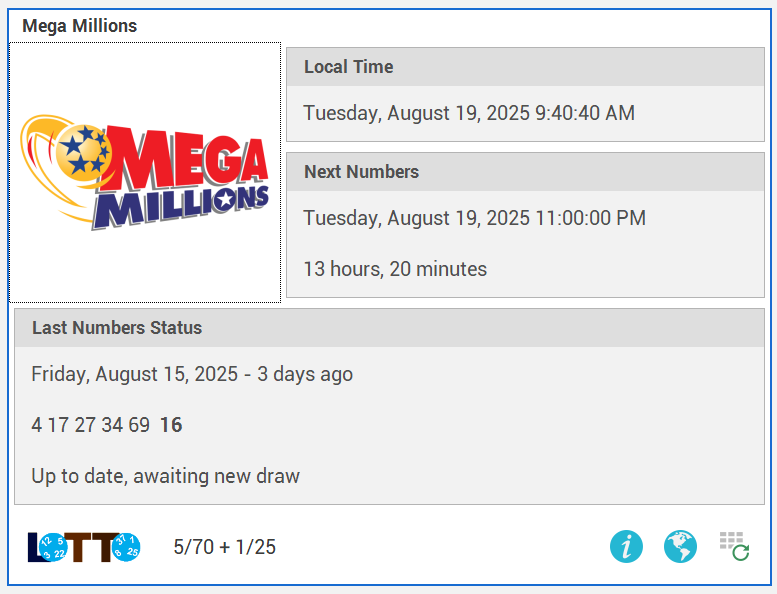The width and height of the screenshot is (777, 594).
Task: Click the blue lotto ball with number 25
Action: coord(127,547)
